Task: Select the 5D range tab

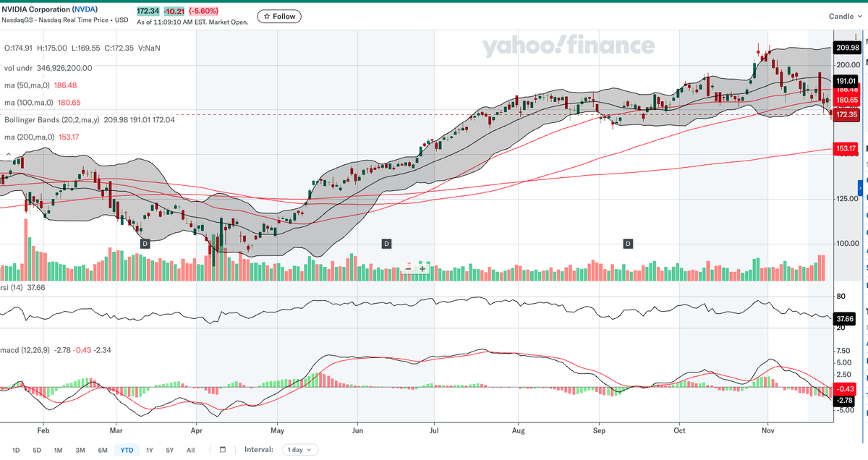Action: (x=37, y=450)
